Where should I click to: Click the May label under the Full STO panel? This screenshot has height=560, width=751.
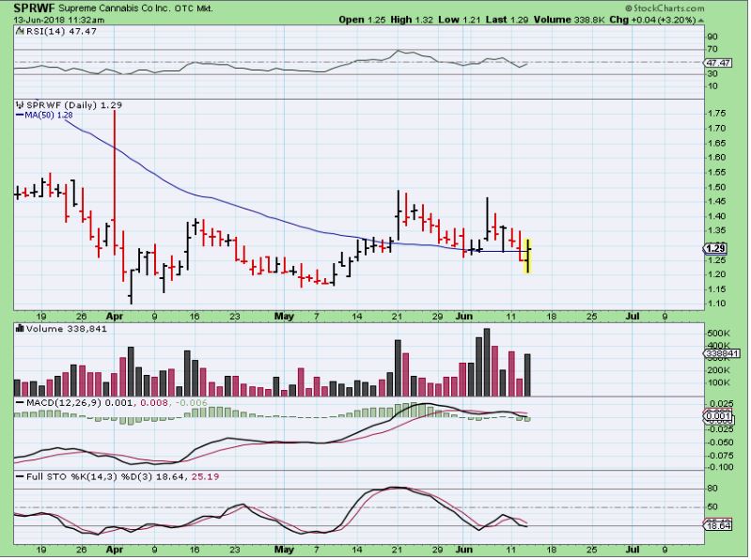coord(284,550)
